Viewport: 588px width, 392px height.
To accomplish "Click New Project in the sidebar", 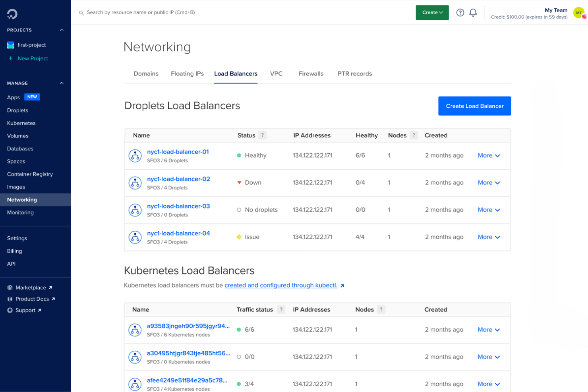I will click(x=33, y=58).
